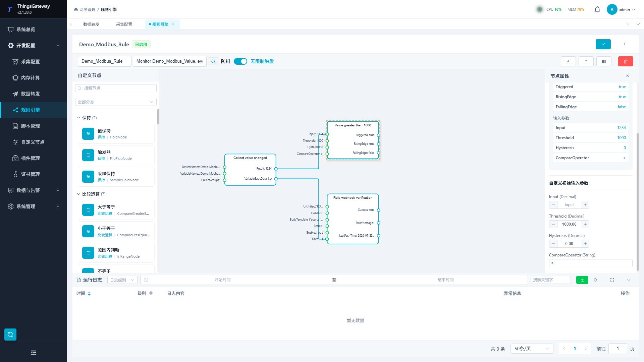Select the 采样保持 SampleHoldNode item

[116, 177]
